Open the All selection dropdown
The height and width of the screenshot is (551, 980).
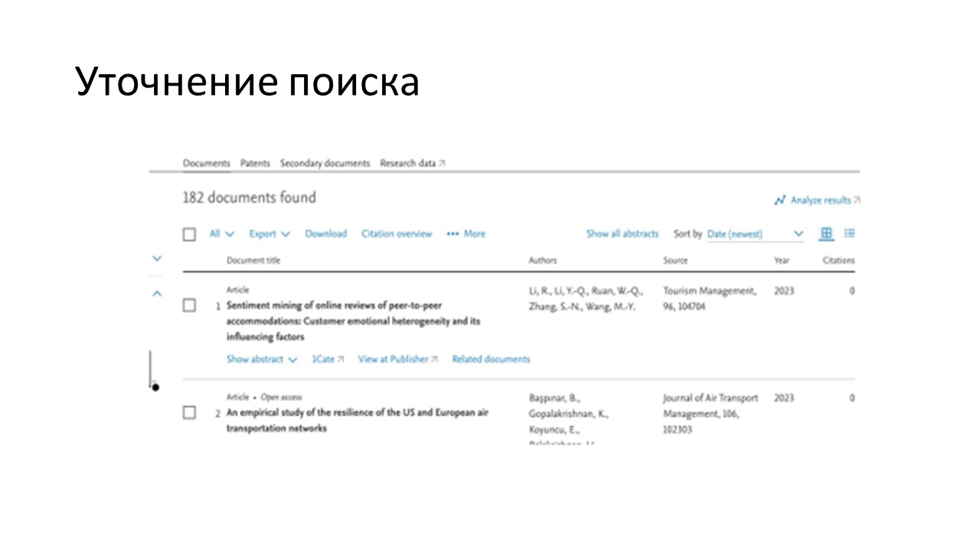pos(221,234)
